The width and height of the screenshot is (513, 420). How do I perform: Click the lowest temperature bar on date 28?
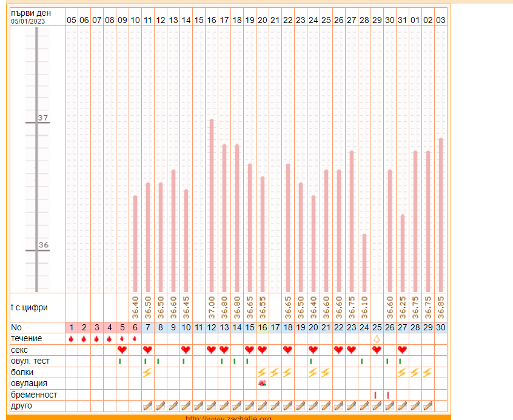click(x=364, y=262)
